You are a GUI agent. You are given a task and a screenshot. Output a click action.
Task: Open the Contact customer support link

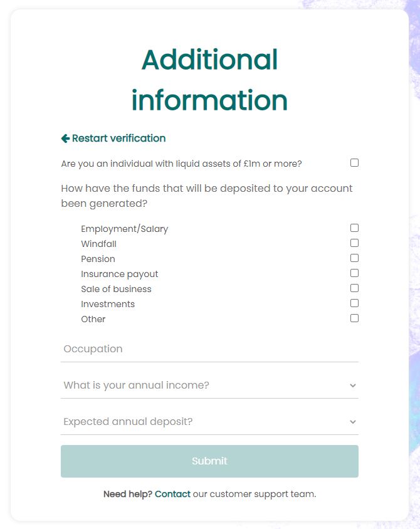pyautogui.click(x=172, y=494)
